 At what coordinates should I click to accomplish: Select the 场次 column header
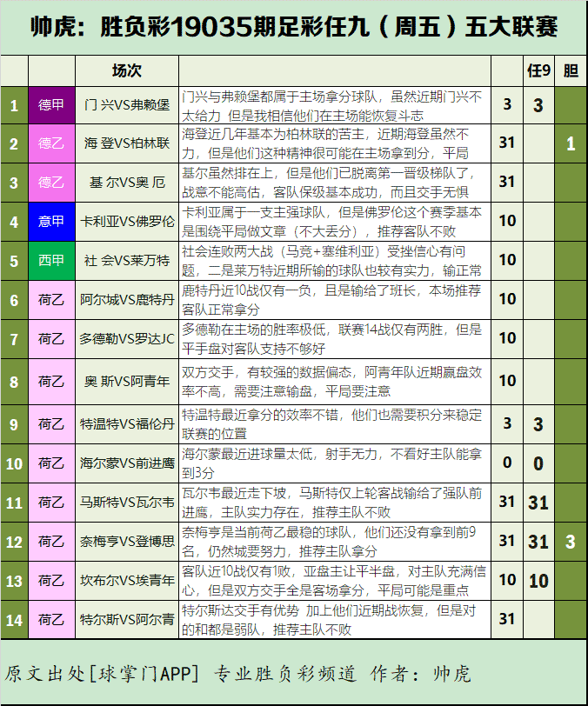[127, 70]
